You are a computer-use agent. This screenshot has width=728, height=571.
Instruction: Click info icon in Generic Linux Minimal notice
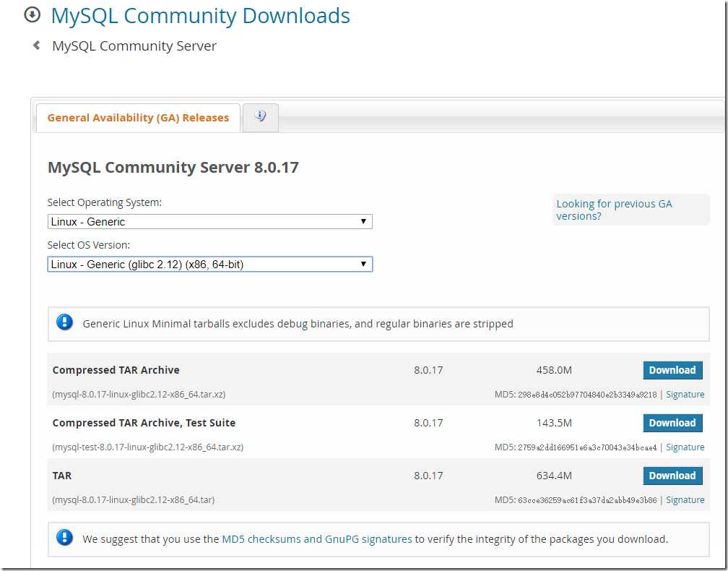[64, 322]
